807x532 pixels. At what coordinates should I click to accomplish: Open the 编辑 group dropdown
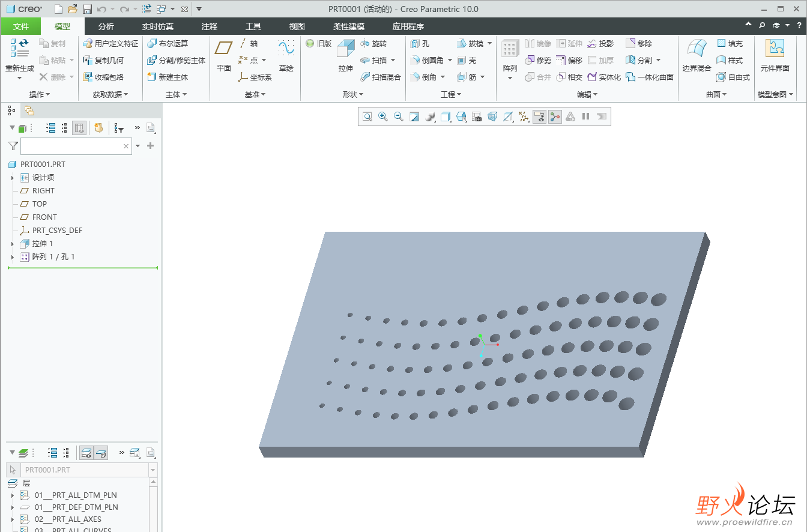tap(587, 94)
